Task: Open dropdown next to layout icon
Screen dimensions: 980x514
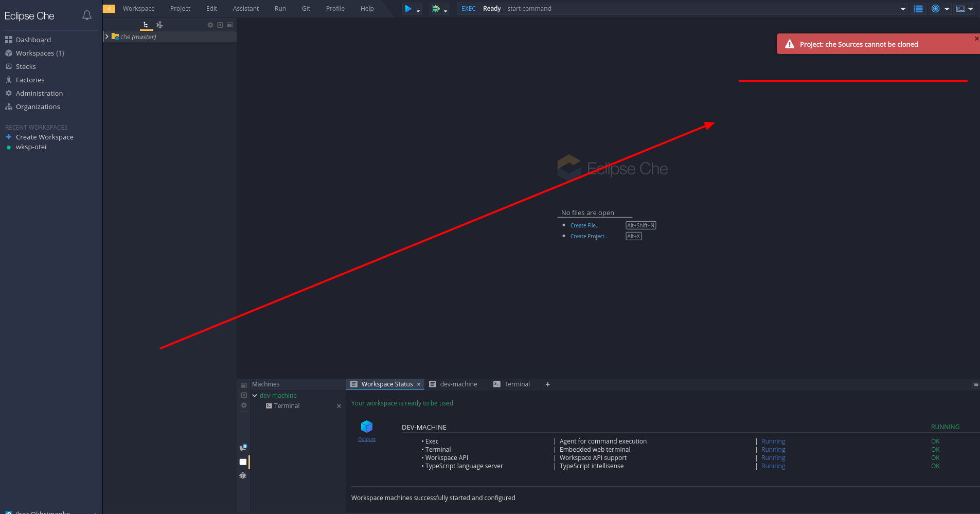Action: [971, 9]
